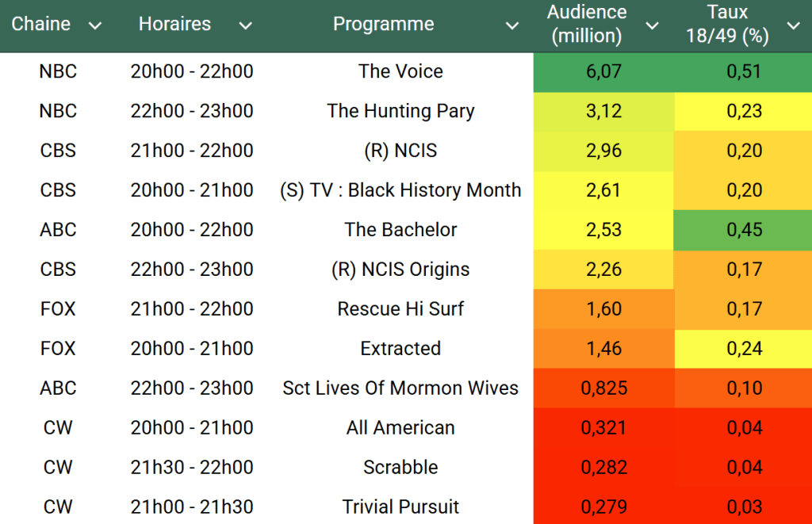Click the Audience (million) filter chevron
Screen dimensions: 812x524
click(652, 26)
